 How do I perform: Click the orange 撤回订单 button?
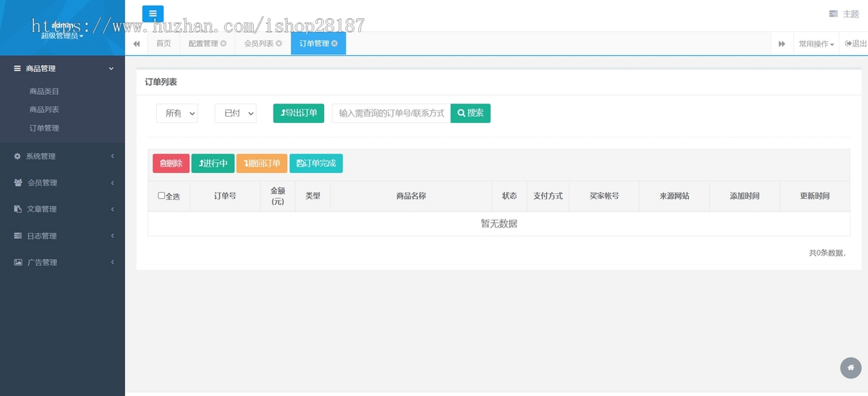click(262, 164)
